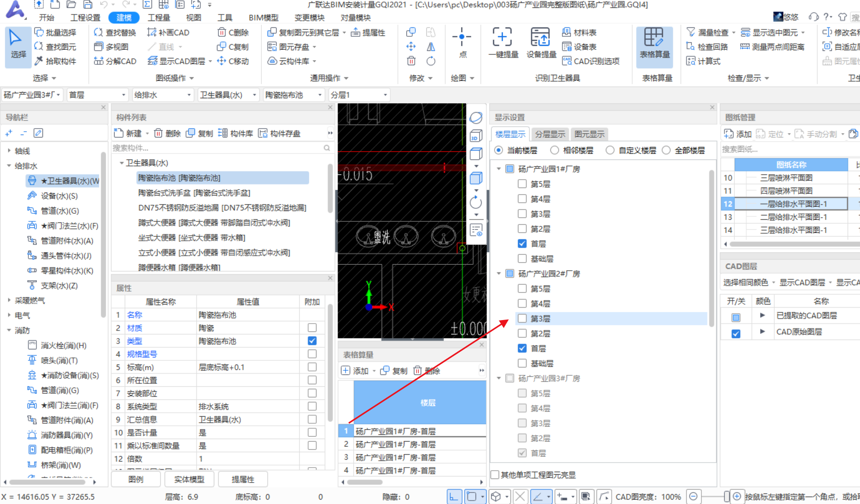Run 一键提量 recognition tool
The height and width of the screenshot is (504, 860).
pyautogui.click(x=503, y=43)
